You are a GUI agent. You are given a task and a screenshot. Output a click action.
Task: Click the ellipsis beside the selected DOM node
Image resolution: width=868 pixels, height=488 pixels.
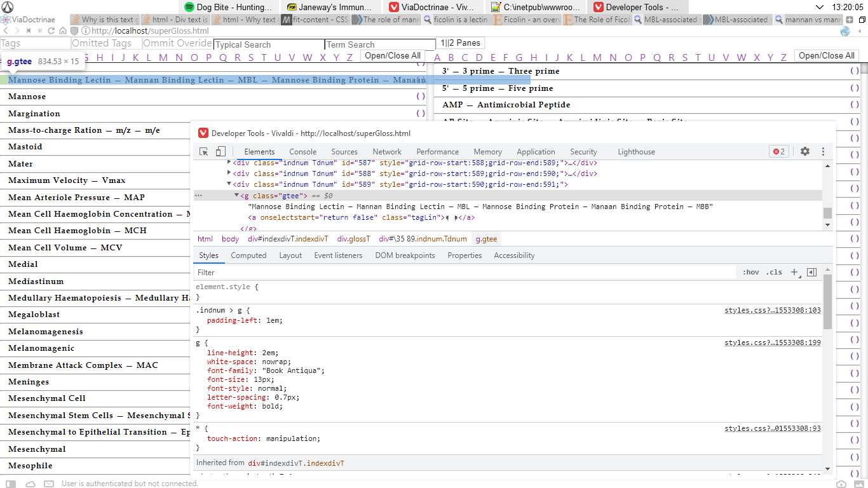[199, 196]
